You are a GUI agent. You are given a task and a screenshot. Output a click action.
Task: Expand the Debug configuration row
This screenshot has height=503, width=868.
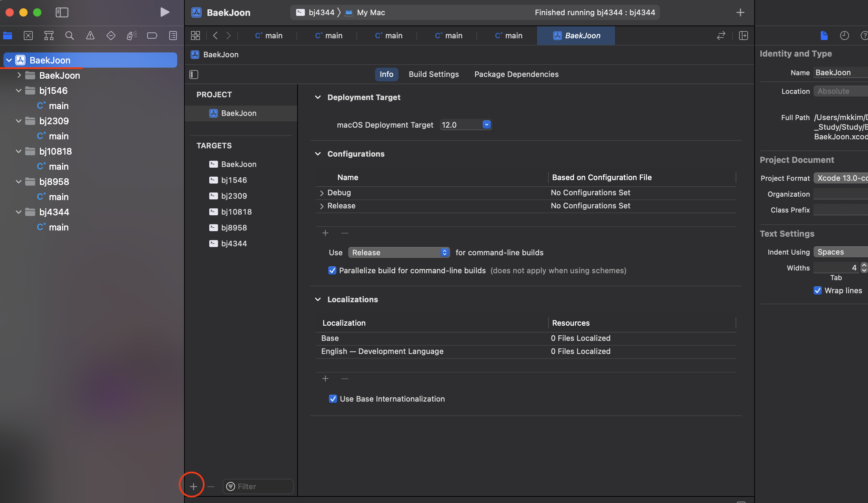pyautogui.click(x=321, y=193)
